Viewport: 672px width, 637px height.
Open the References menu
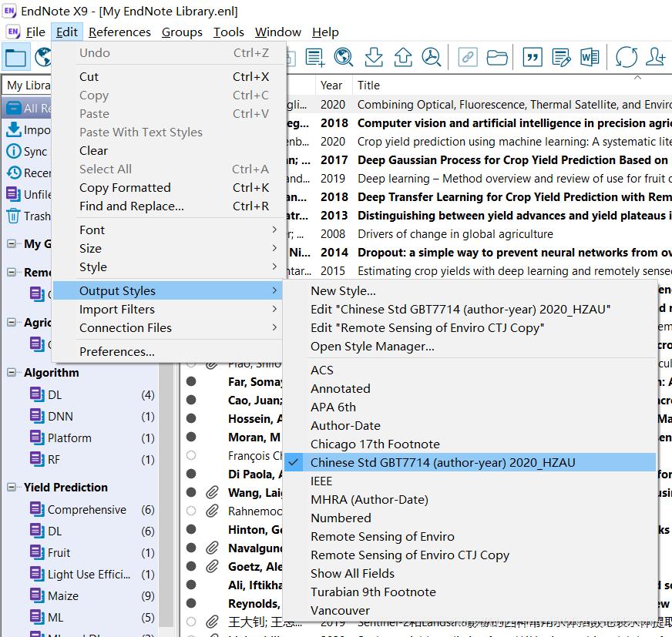click(x=119, y=32)
